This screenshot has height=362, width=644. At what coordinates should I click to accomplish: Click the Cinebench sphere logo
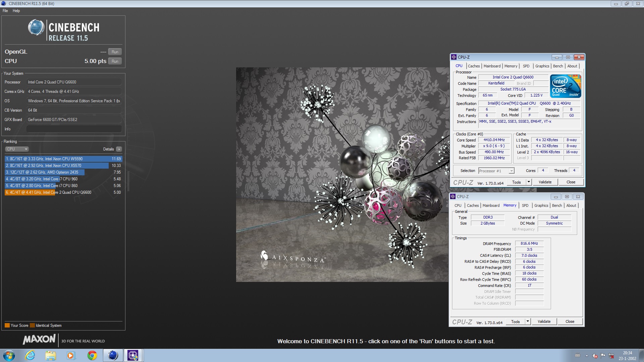36,27
